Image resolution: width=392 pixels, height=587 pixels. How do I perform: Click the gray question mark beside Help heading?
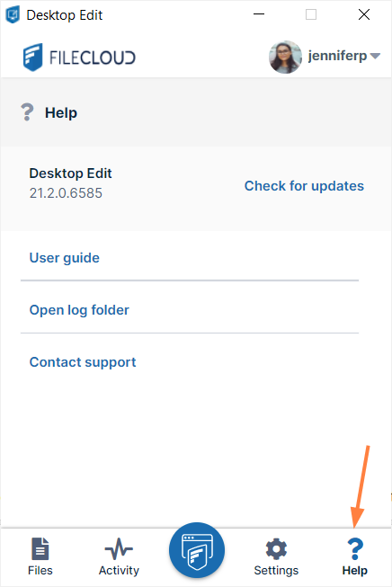point(27,112)
